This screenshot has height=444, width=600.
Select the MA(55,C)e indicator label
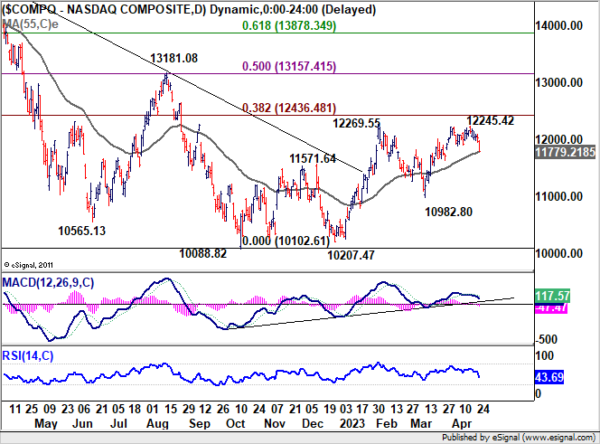point(30,24)
